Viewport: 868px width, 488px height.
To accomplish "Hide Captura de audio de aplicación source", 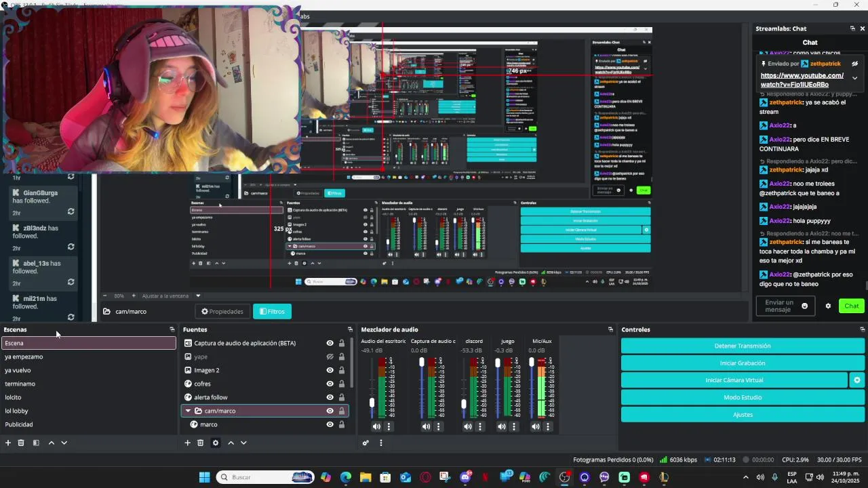I will [x=330, y=343].
